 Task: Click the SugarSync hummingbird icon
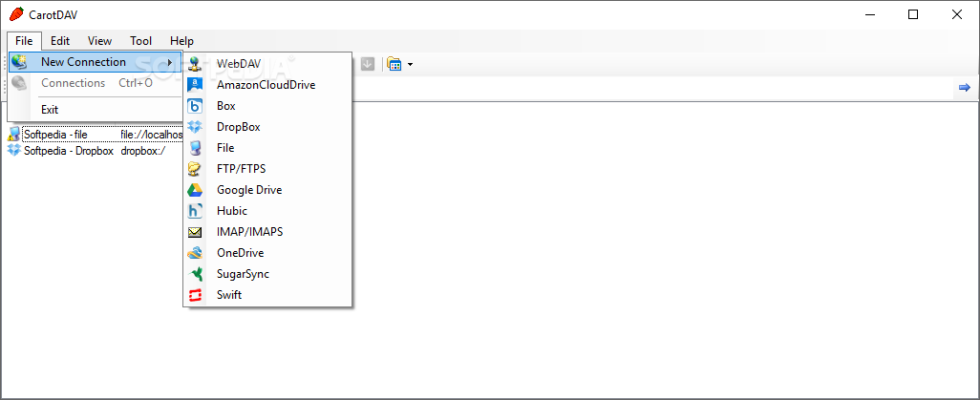click(x=195, y=274)
